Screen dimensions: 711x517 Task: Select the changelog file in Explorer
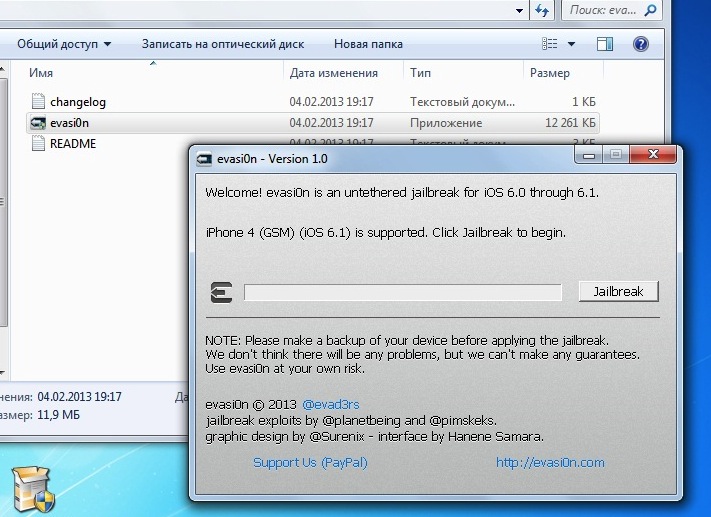coord(78,102)
